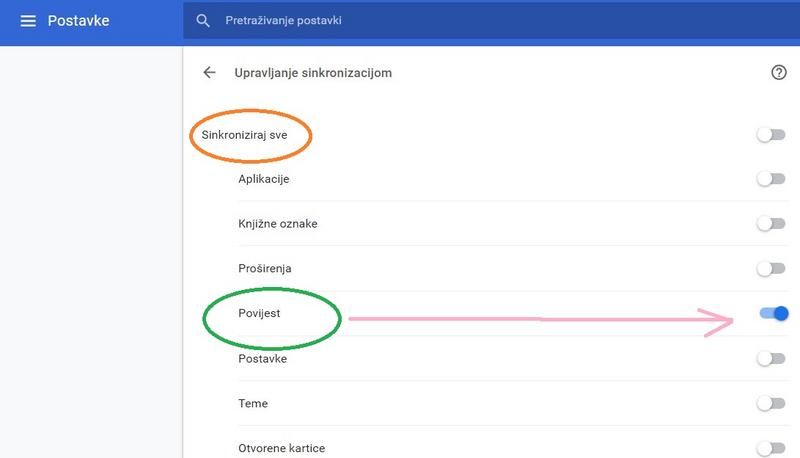Image resolution: width=800 pixels, height=458 pixels.
Task: Click the Postavke header title
Action: coord(79,21)
